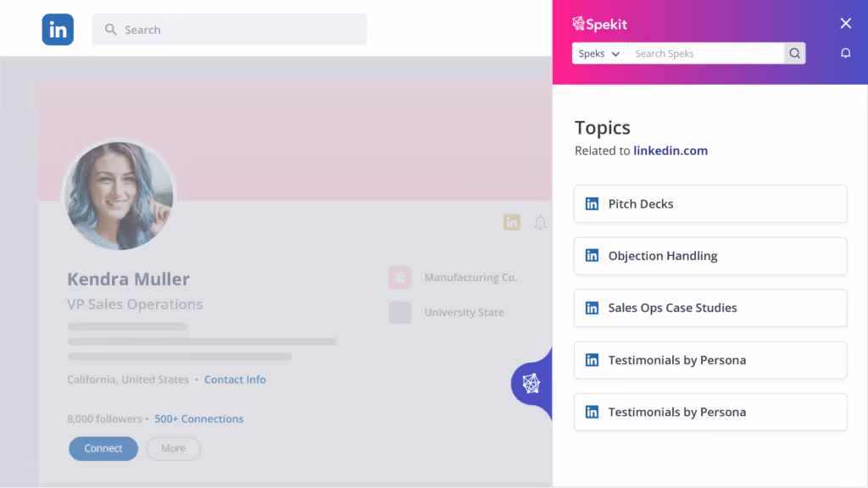Open the 500+ Connections link
868x488 pixels.
pyautogui.click(x=198, y=419)
